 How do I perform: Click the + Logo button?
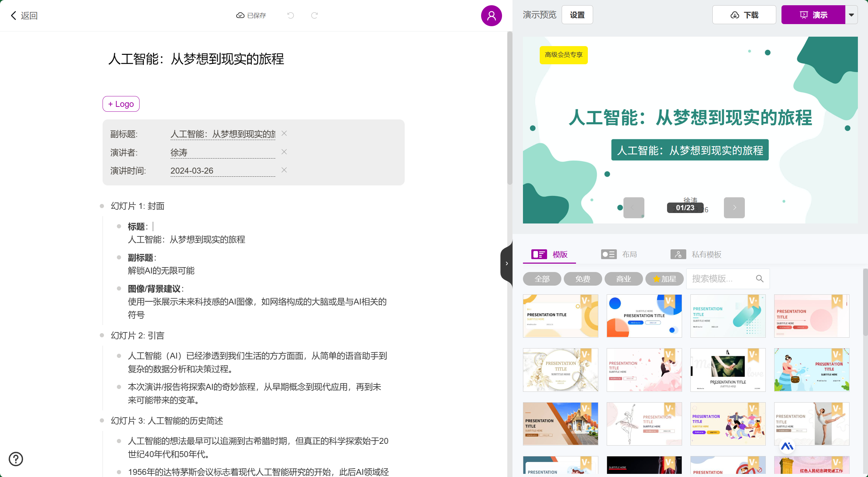120,104
